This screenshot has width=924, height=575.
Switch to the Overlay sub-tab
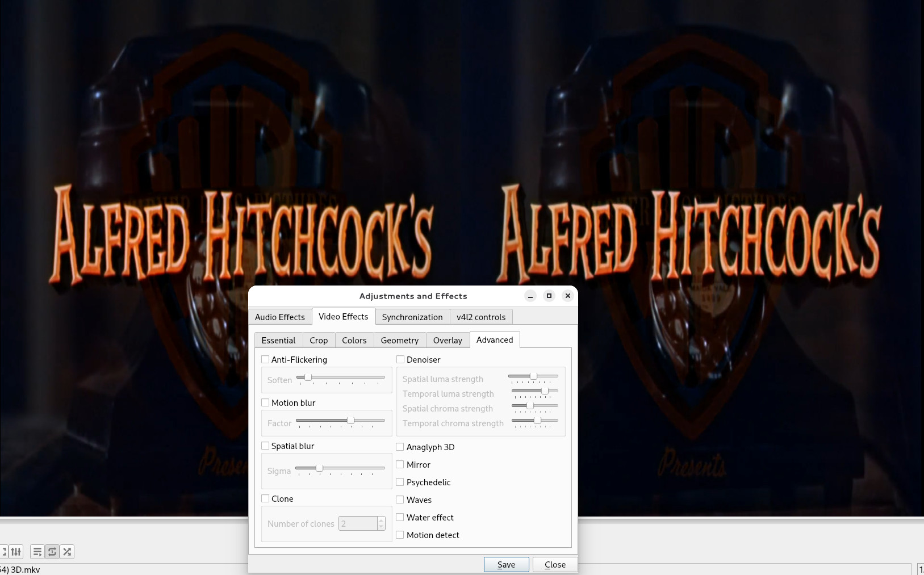[x=448, y=340]
